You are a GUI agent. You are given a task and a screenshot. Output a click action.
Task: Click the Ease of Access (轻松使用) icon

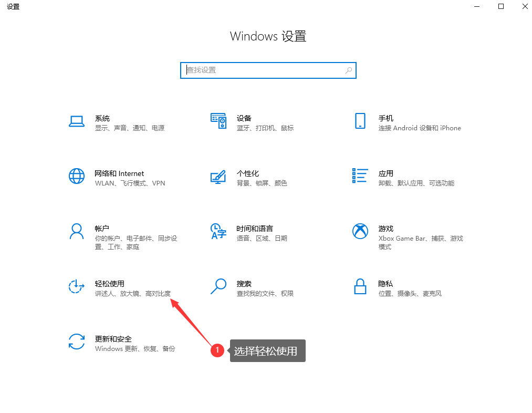tap(77, 286)
